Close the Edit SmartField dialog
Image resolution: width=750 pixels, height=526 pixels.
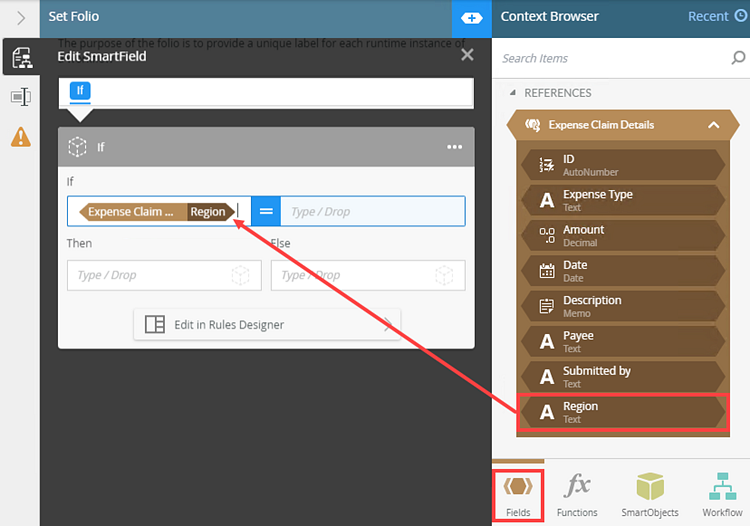(x=467, y=55)
